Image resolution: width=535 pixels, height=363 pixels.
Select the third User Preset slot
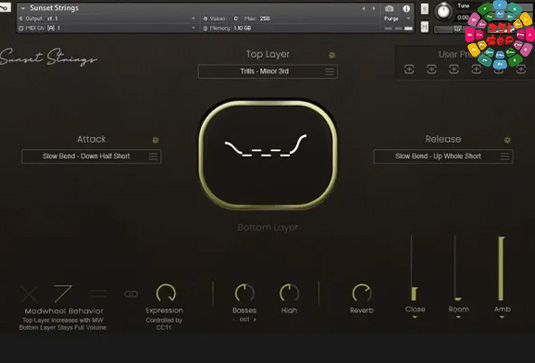pos(454,69)
